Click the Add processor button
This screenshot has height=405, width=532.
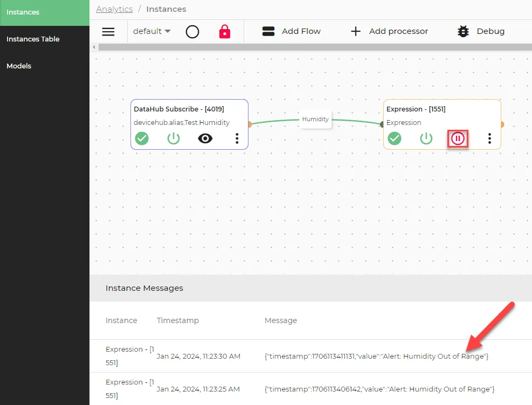[x=389, y=31]
